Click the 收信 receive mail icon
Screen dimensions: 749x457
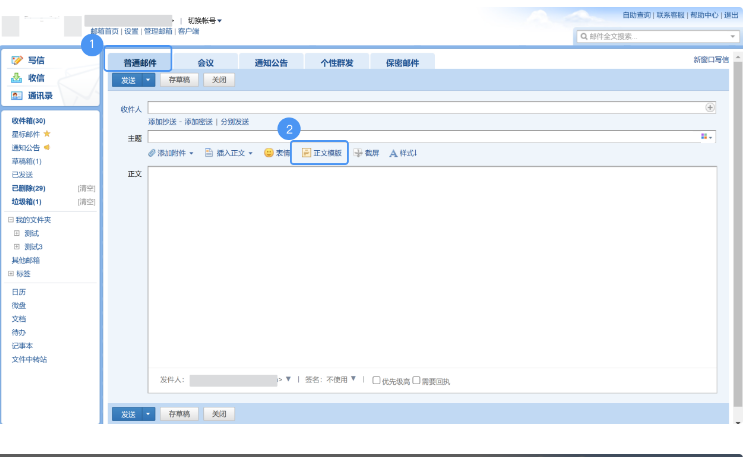click(x=17, y=78)
